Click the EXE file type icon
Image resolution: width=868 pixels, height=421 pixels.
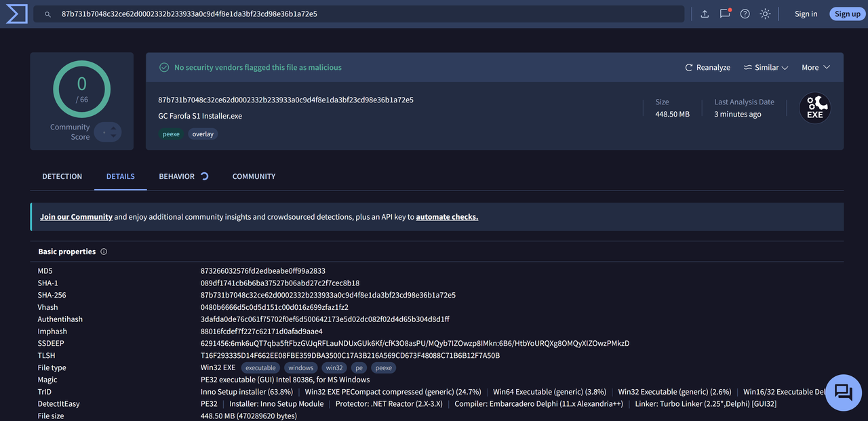[814, 108]
